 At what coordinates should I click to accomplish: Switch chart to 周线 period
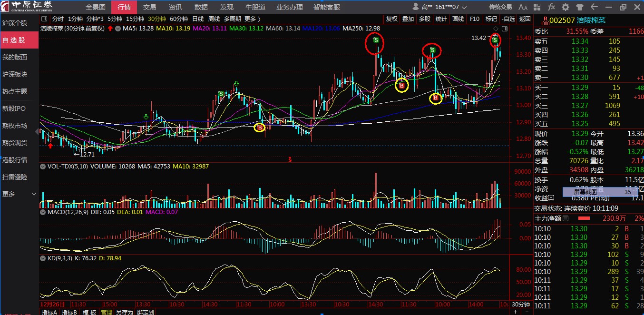click(x=214, y=19)
